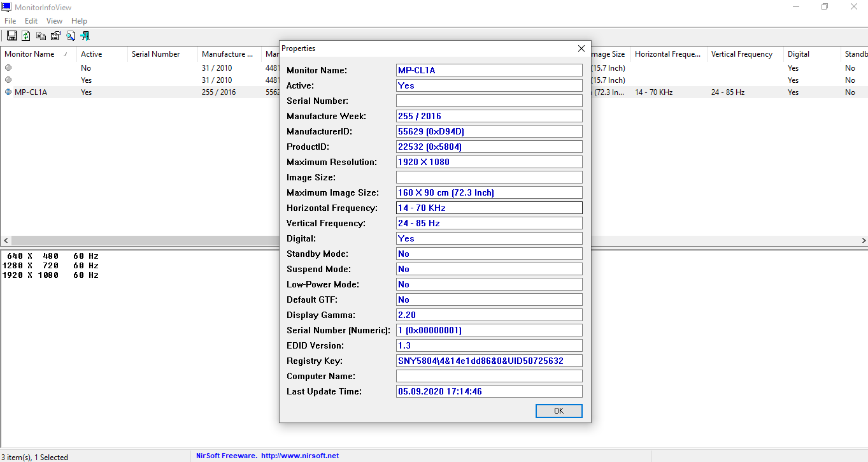868x462 pixels.
Task: Click the Copy Selected Items toolbar icon
Action: (x=41, y=36)
